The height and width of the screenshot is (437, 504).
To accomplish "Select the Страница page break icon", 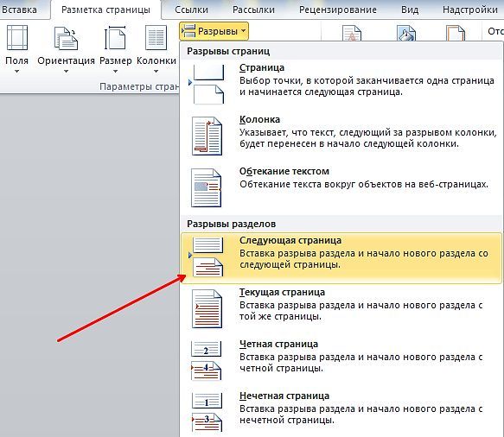I will click(x=207, y=84).
